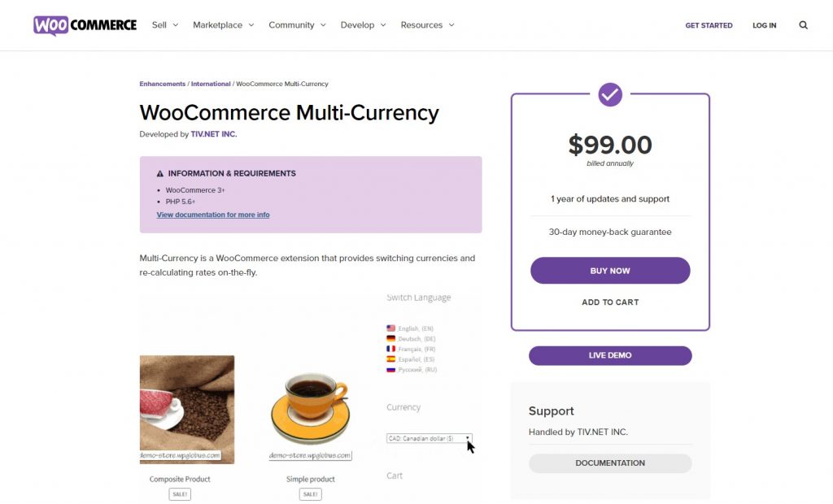The height and width of the screenshot is (504, 833).
Task: Expand the Marketplace dropdown menu
Action: click(223, 25)
